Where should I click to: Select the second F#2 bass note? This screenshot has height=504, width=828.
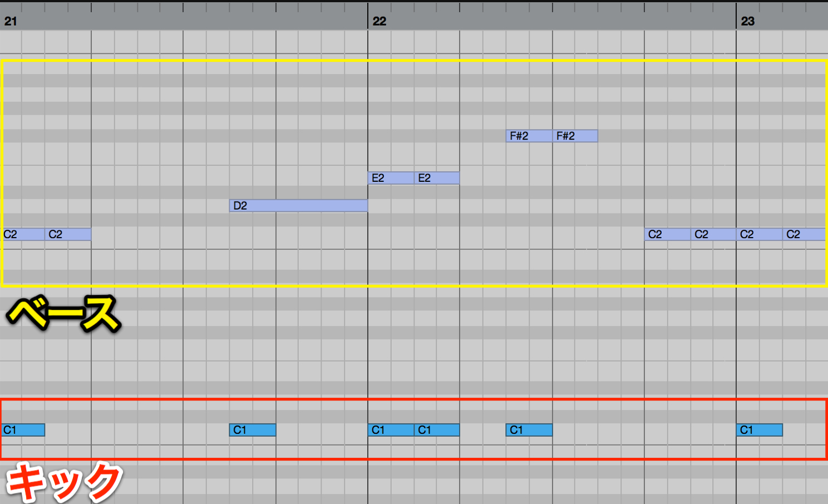pos(575,136)
